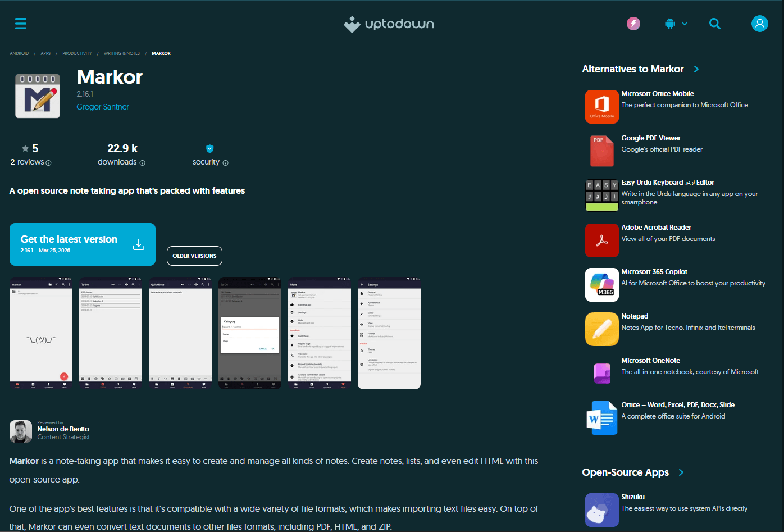Go to Android breadcrumb

19,53
